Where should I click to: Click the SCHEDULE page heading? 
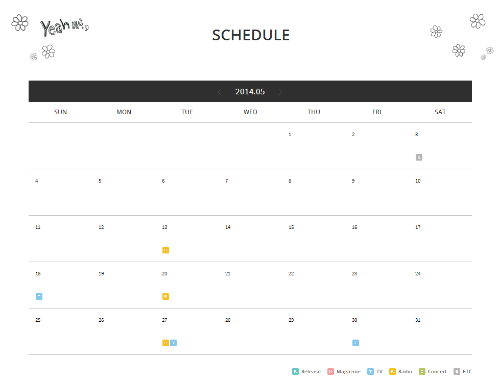[251, 35]
